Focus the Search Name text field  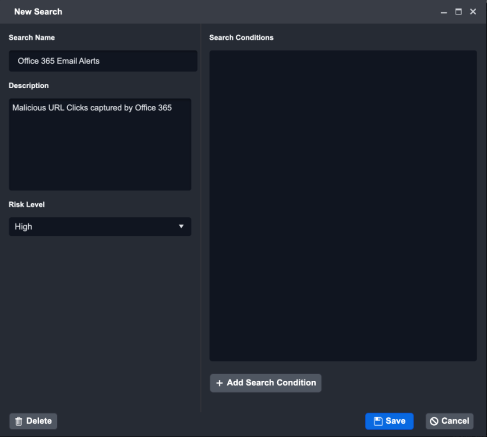coord(103,61)
